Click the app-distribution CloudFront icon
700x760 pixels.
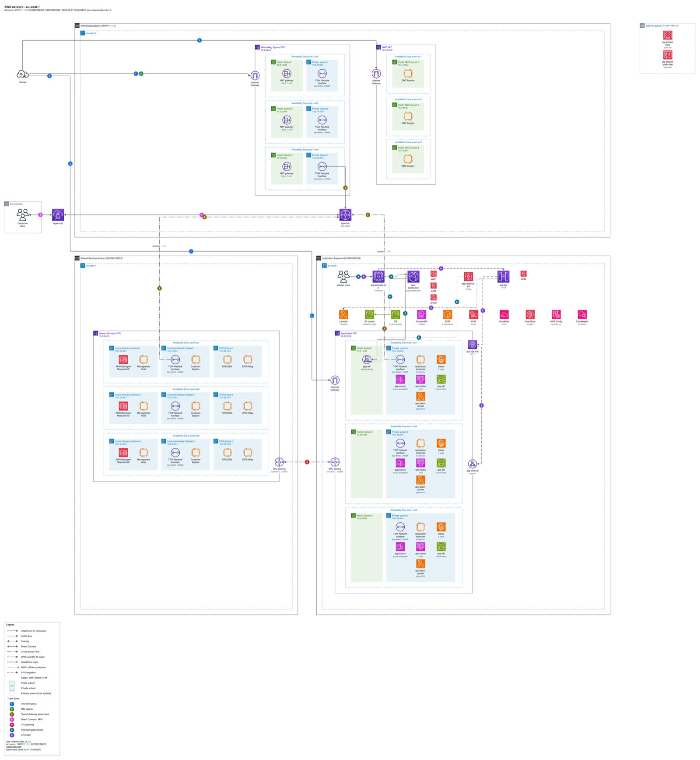pos(413,277)
